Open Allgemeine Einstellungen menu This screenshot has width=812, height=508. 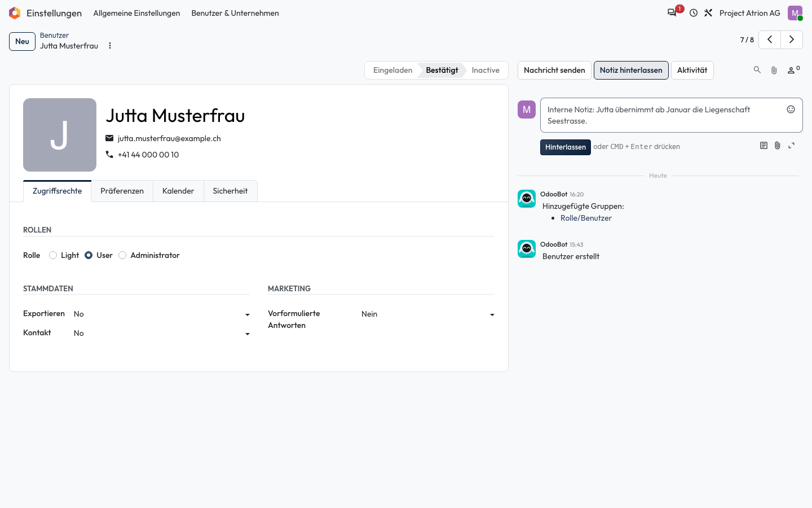(x=136, y=13)
